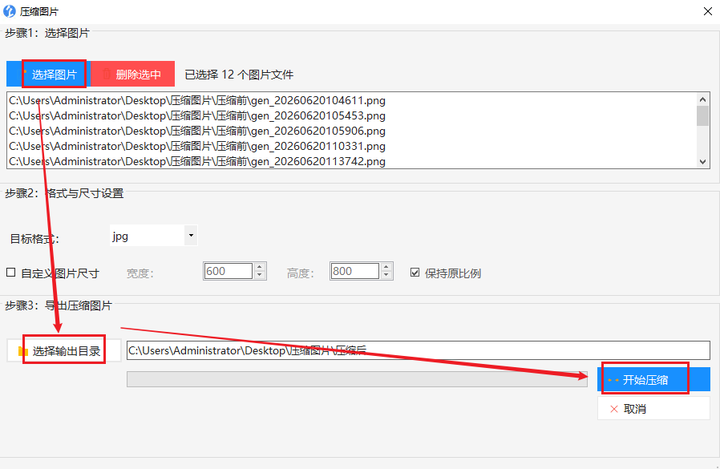Close the 压缩图片 dialog window
720x469 pixels.
point(708,11)
